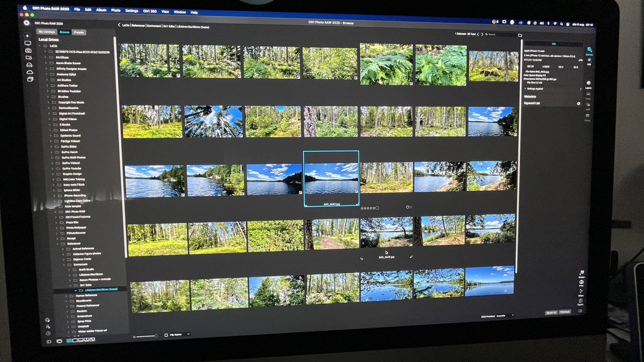This screenshot has width=644, height=362.
Task: Switch to map view icon
Action: (x=92, y=340)
